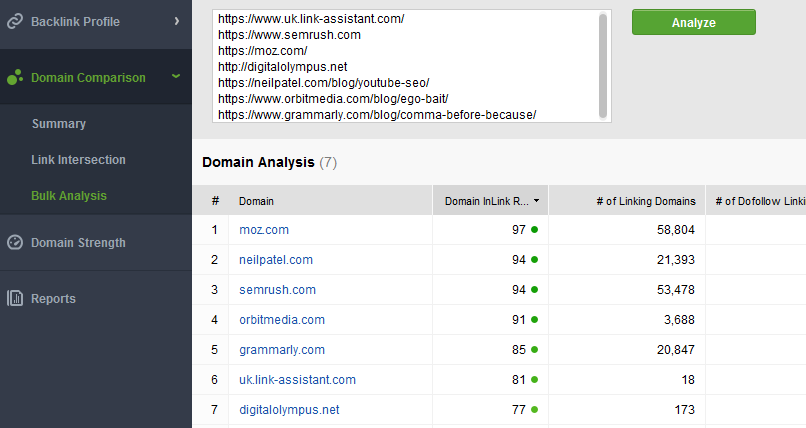This screenshot has height=428, width=806.
Task: Click URL line https://moz.com/
Action: click(x=263, y=51)
